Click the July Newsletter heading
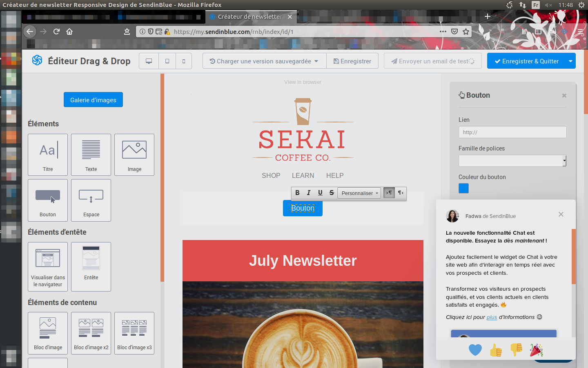Screen dimensions: 588x368 (x=303, y=260)
